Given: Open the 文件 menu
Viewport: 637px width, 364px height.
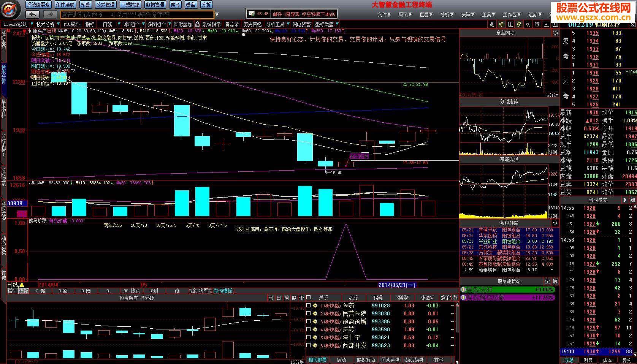Looking at the screenshot, I should (x=384, y=14).
